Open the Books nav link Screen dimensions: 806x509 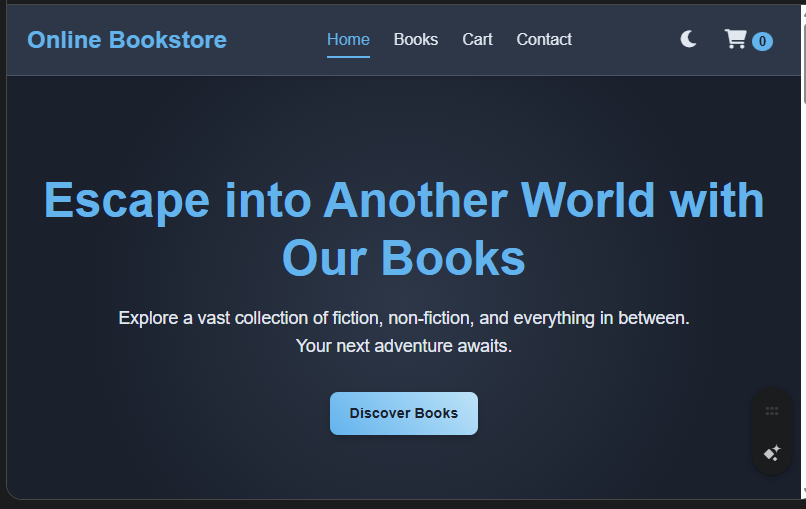[416, 40]
